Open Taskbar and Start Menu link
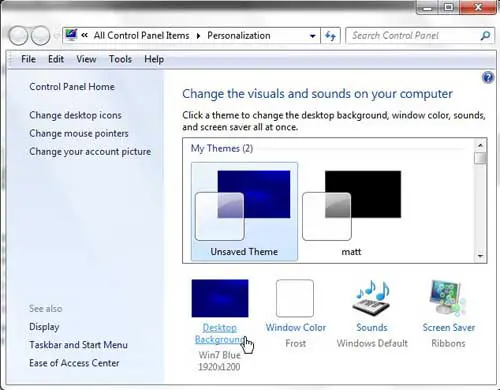This screenshot has height=390, width=500. [78, 345]
